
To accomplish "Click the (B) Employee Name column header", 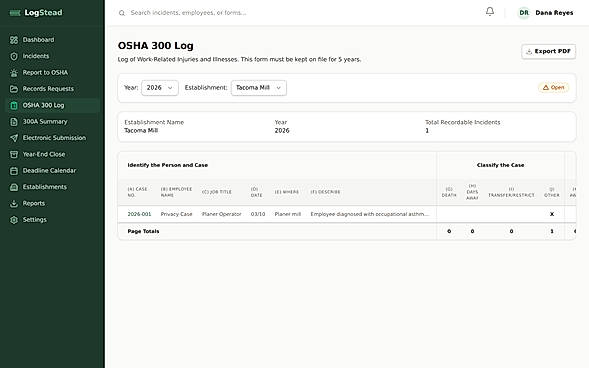I will tap(177, 192).
